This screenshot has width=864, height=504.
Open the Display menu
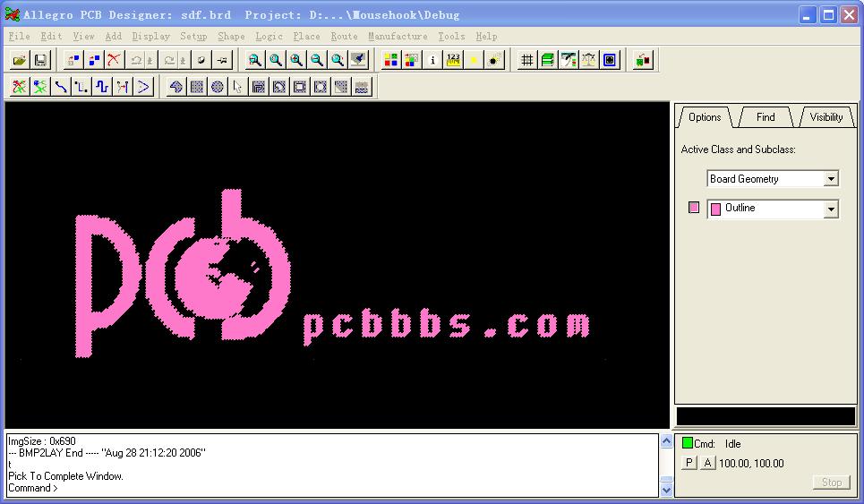pyautogui.click(x=151, y=37)
